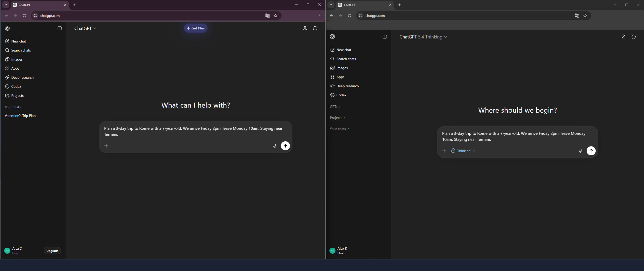Collapse the sidebar in the left window
This screenshot has height=271, width=644.
tap(60, 28)
